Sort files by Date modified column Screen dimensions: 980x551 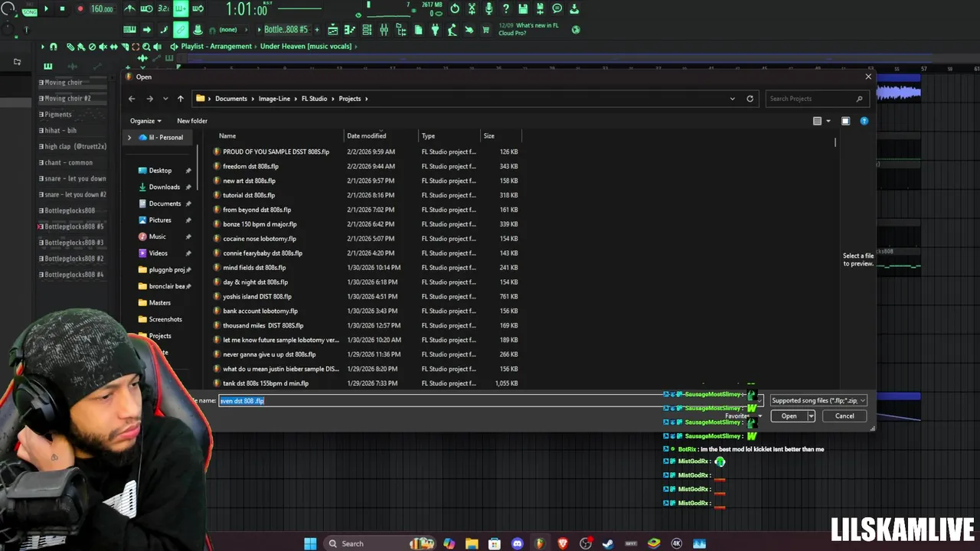pyautogui.click(x=367, y=135)
